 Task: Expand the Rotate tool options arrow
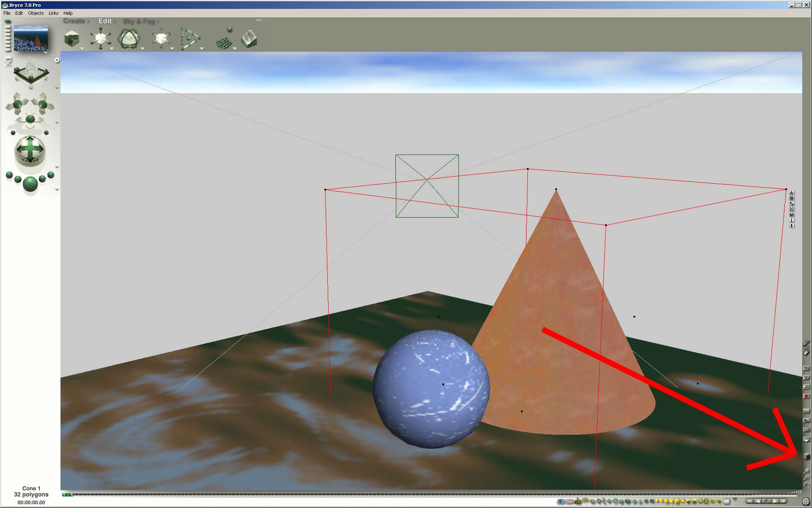[143, 49]
